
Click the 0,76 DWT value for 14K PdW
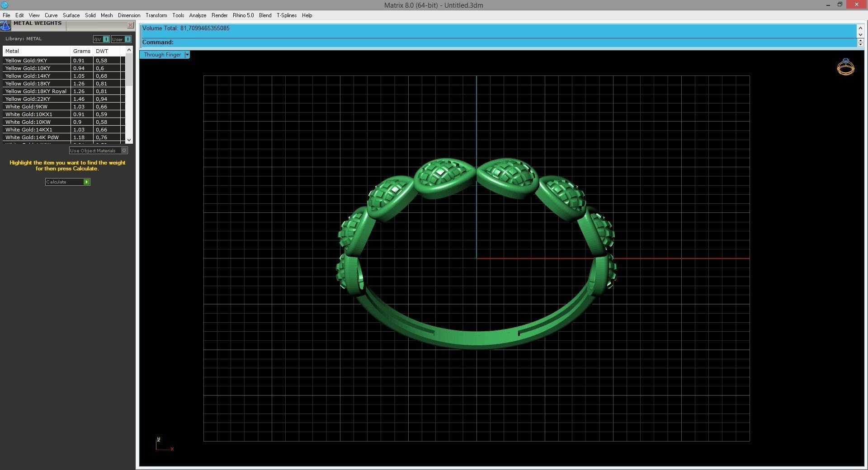pos(101,137)
